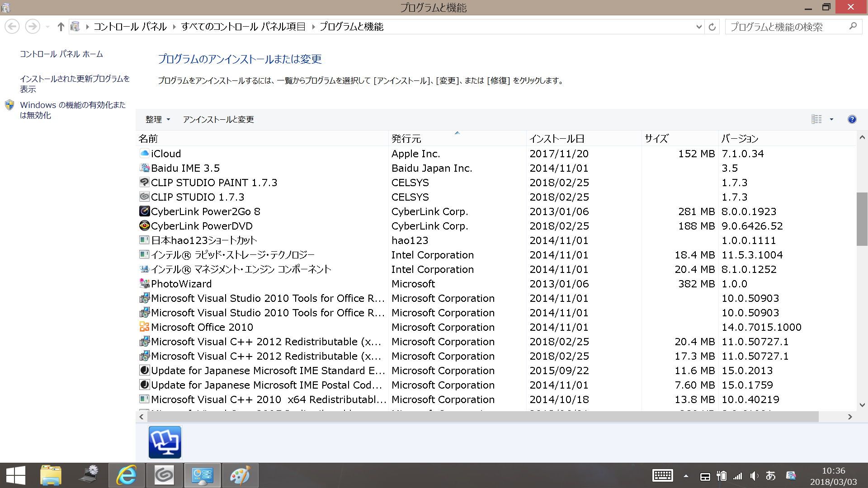Click アンインストールと変更 button
This screenshot has width=868, height=488.
pyautogui.click(x=218, y=119)
